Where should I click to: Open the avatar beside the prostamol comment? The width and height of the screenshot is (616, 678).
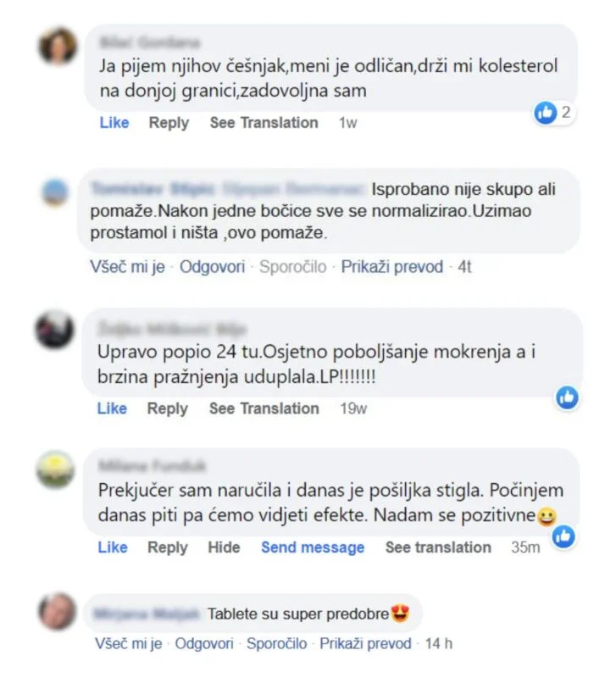tap(56, 193)
